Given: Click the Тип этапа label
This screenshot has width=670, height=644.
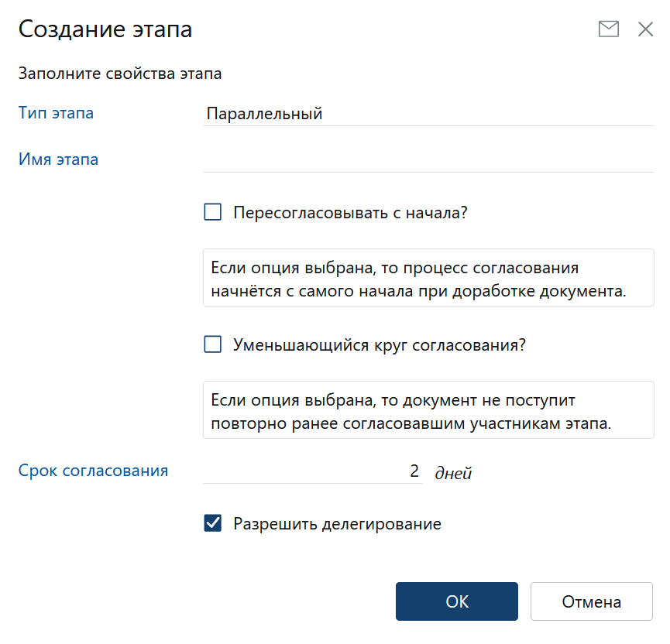Looking at the screenshot, I should pyautogui.click(x=56, y=113).
